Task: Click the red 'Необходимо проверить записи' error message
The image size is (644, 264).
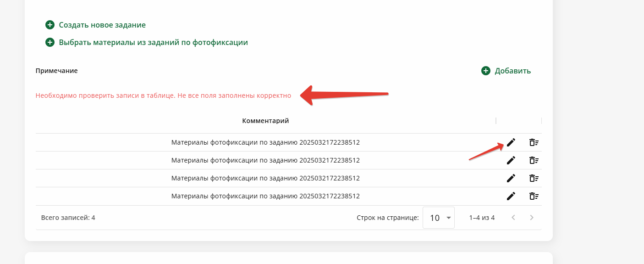Action: coord(163,95)
